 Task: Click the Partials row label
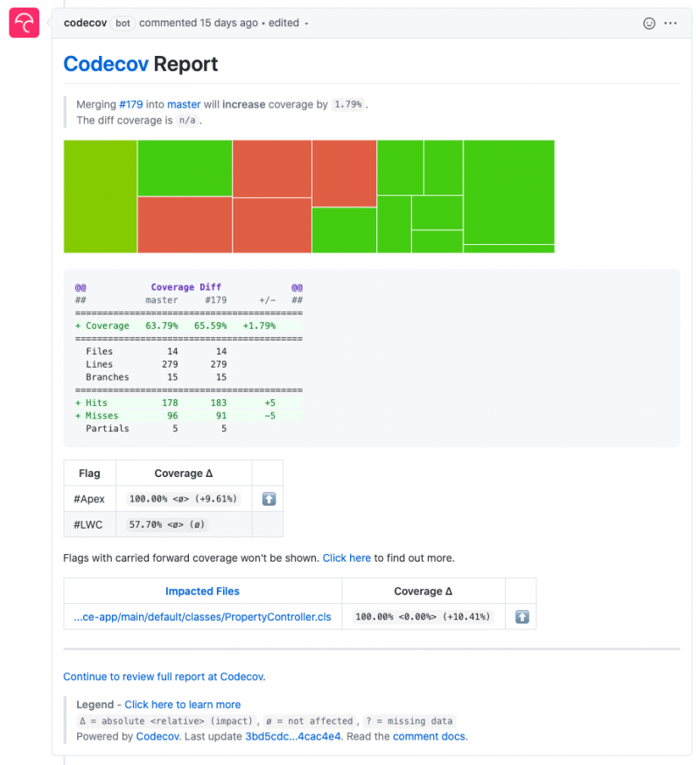108,429
